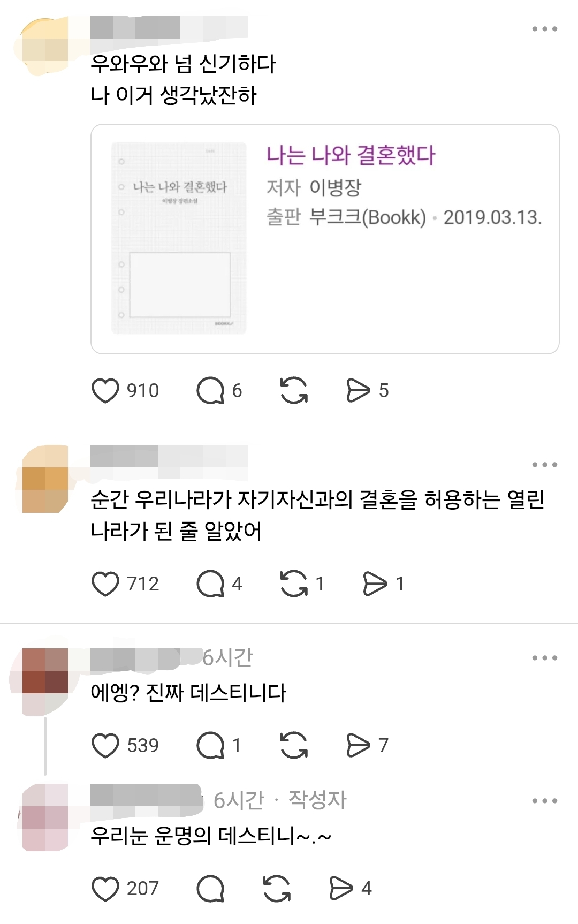
Task: Repost the author's reply with 207 likes
Action: (277, 889)
